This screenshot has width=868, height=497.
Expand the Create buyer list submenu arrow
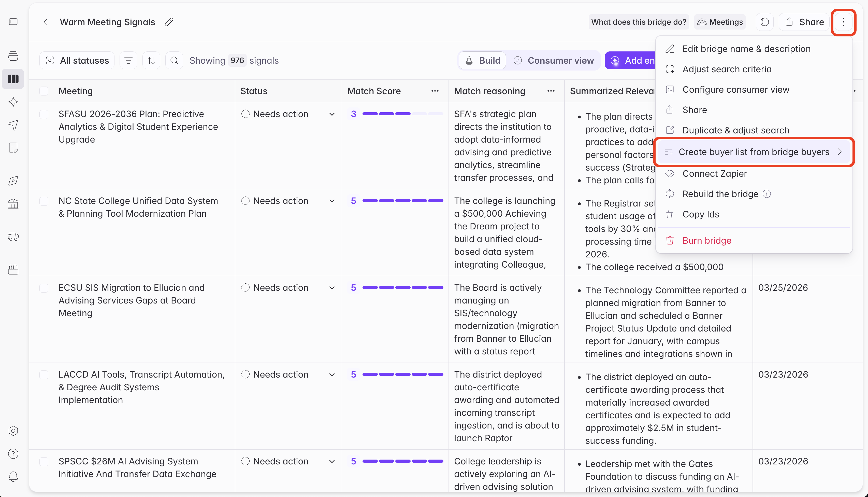[x=840, y=152]
